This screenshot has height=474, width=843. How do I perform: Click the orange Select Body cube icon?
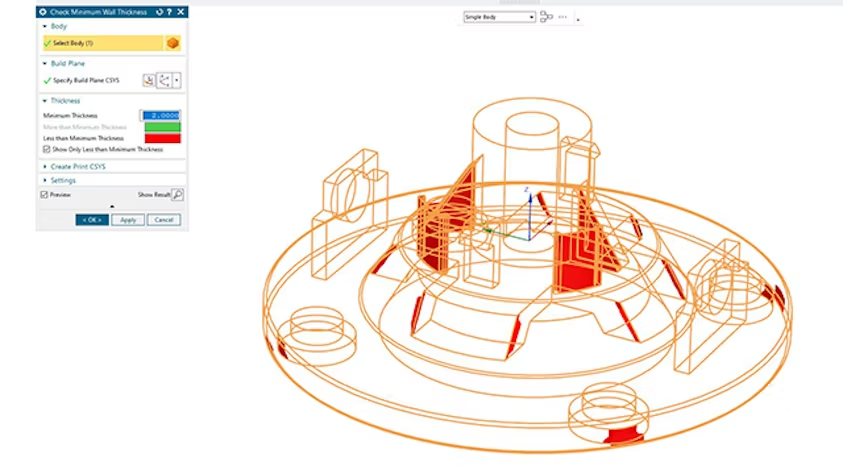tap(173, 44)
